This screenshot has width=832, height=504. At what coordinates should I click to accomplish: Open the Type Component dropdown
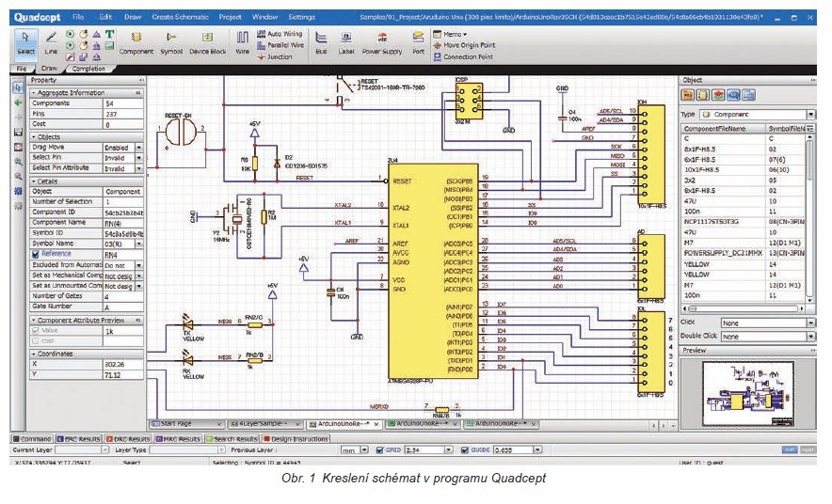coord(810,115)
